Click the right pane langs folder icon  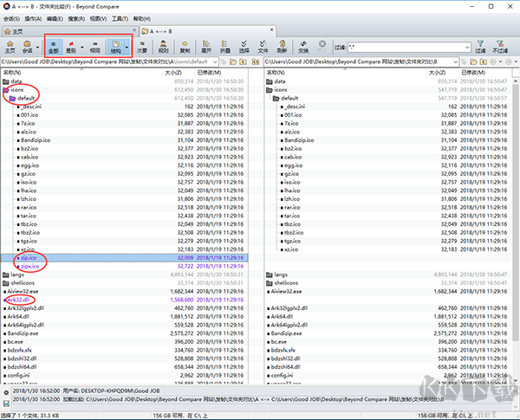point(270,275)
